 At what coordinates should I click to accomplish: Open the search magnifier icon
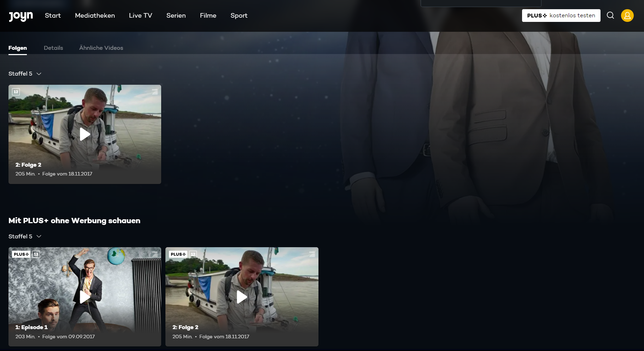[610, 15]
